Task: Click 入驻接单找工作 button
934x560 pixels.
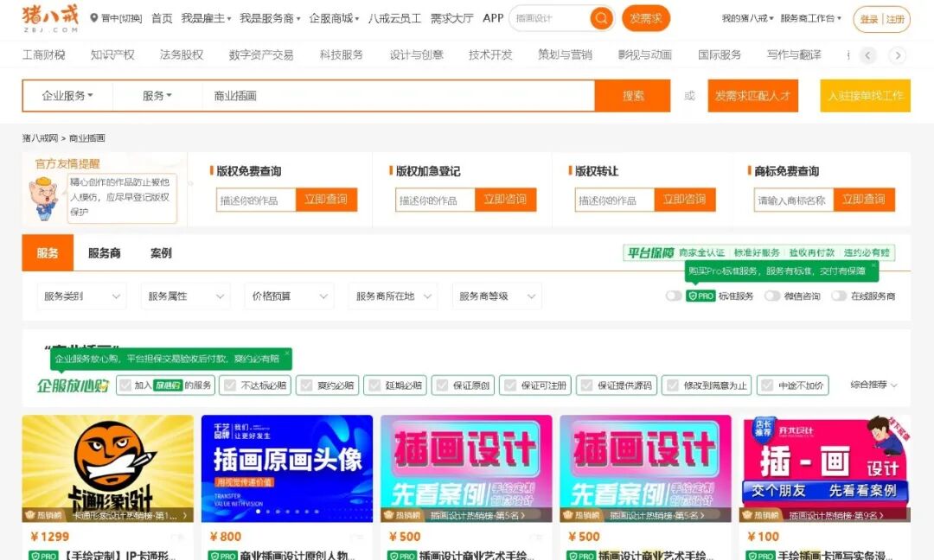Action: (865, 96)
